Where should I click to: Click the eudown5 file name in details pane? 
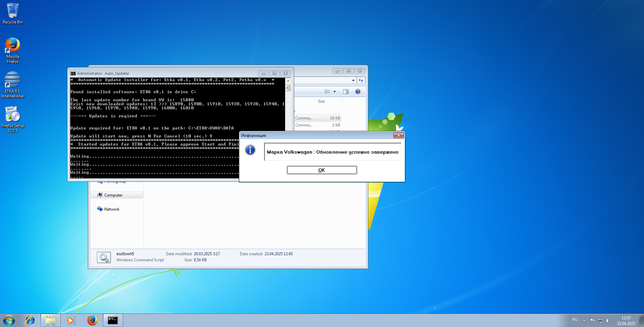(x=125, y=254)
